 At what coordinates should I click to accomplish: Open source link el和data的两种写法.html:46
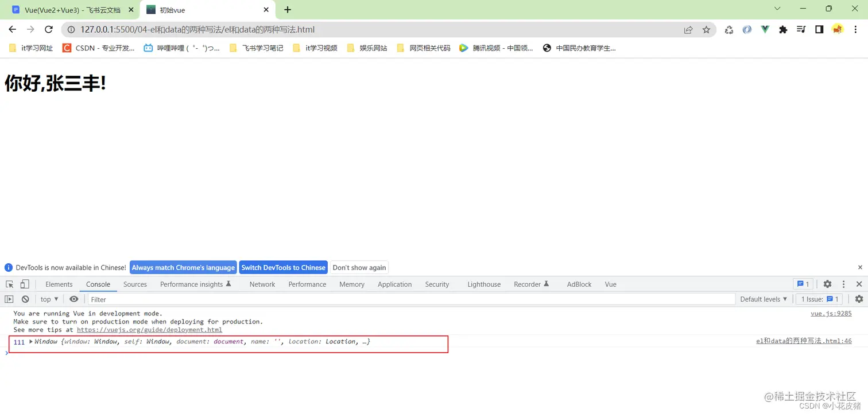(x=804, y=341)
